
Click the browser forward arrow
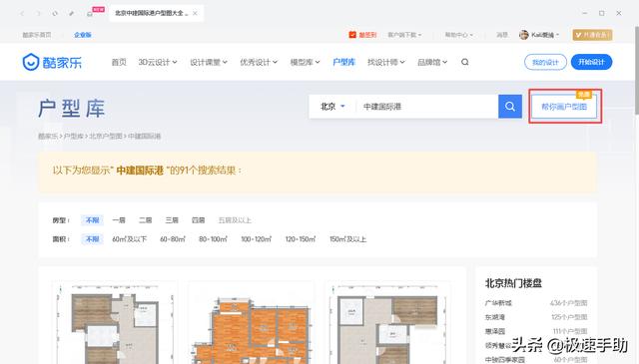(38, 13)
